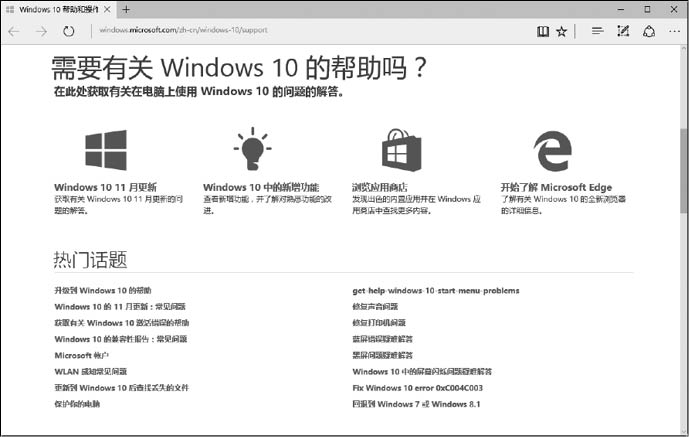
Task: Maximize the Edge browser window
Action: click(x=647, y=9)
